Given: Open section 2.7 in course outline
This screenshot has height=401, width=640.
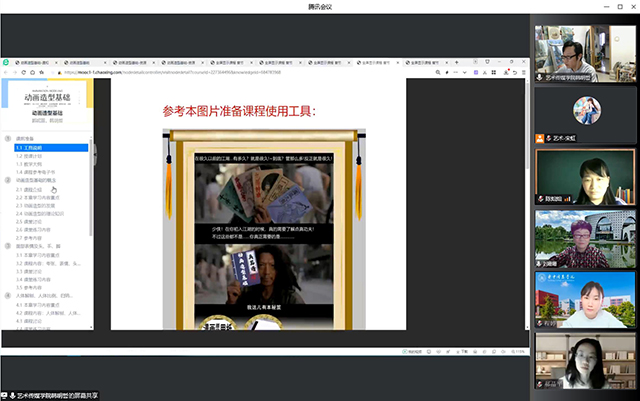Looking at the screenshot, I should point(29,238).
